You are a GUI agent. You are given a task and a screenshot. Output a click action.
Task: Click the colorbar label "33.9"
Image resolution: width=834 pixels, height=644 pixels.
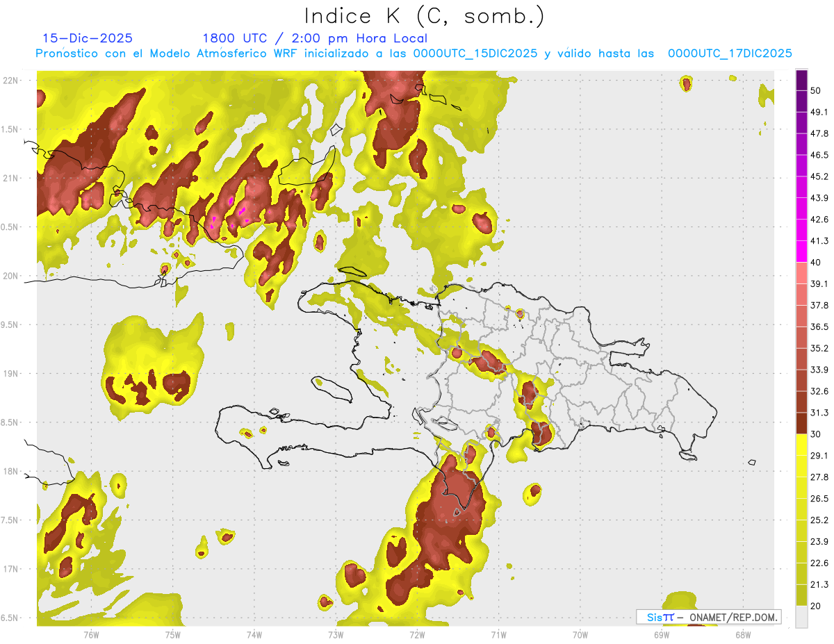click(819, 370)
